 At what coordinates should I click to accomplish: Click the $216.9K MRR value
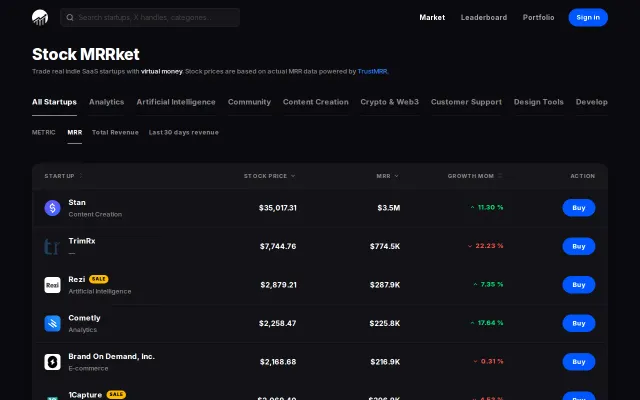pos(385,362)
